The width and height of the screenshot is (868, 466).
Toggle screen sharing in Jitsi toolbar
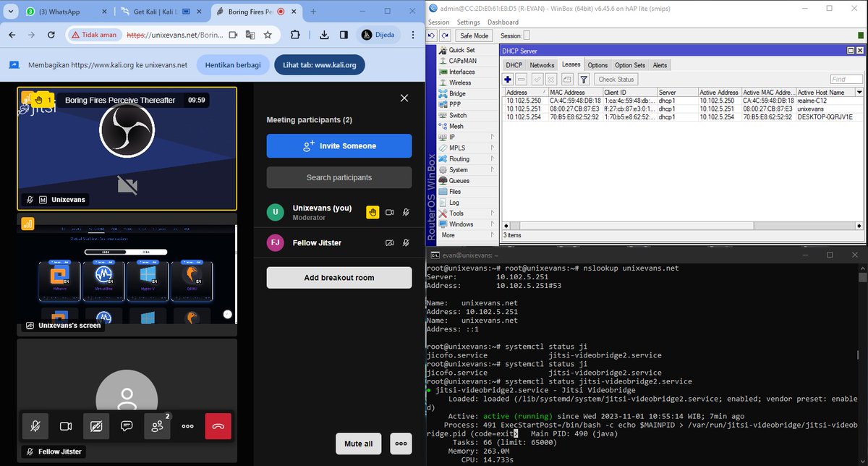point(96,426)
